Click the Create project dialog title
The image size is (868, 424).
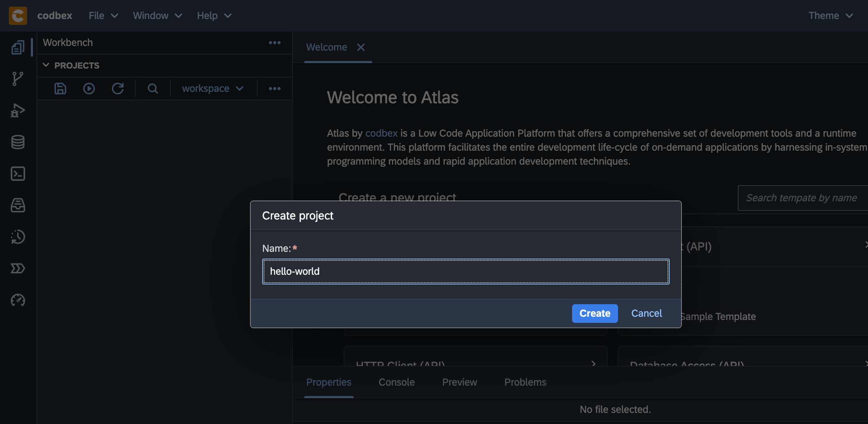[298, 216]
